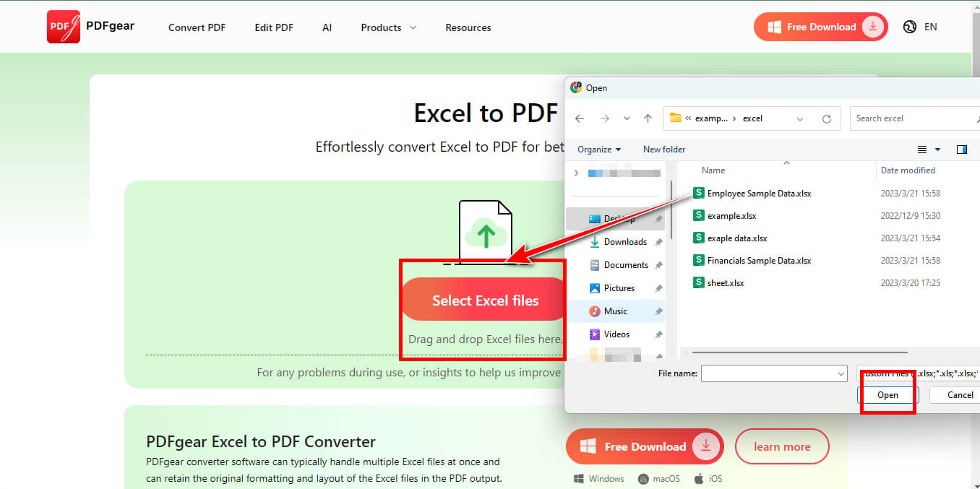Screen dimensions: 980x489
Task: Click the sheet.xlsx spreadsheet icon
Action: point(698,282)
